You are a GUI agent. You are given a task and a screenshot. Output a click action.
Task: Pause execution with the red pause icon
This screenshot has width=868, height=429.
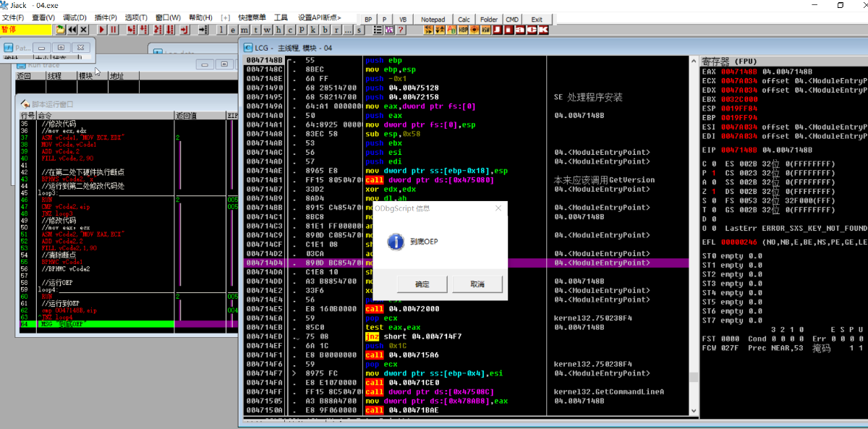click(114, 30)
